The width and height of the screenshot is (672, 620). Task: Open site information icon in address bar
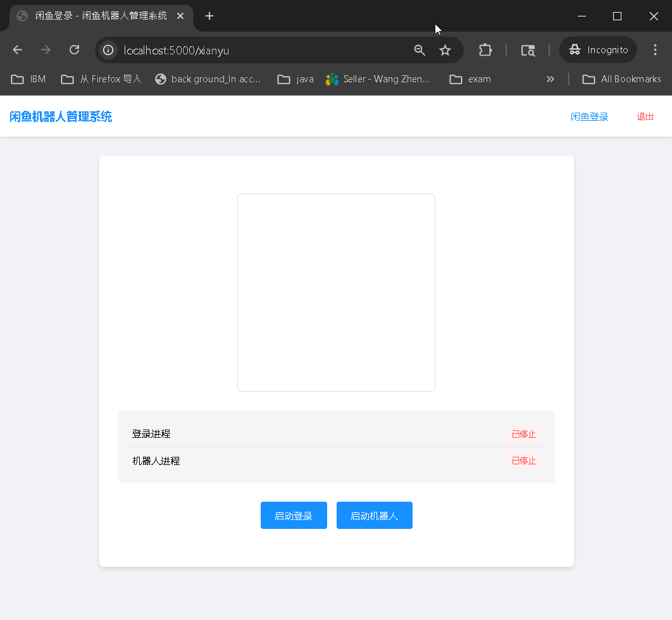click(108, 51)
